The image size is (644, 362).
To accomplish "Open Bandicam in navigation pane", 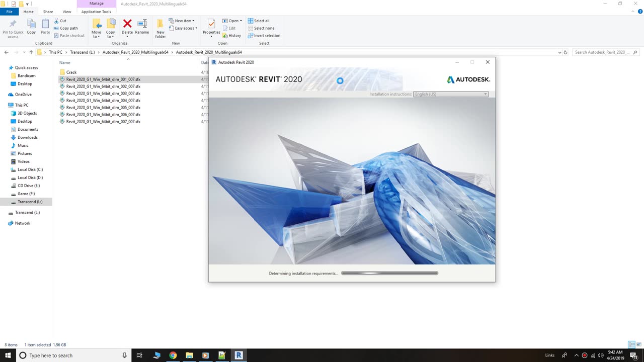I will pyautogui.click(x=26, y=76).
